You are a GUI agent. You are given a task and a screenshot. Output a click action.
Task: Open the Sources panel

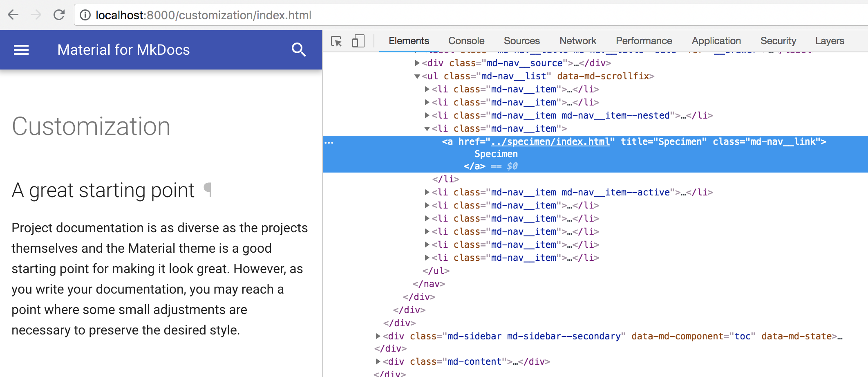tap(521, 40)
